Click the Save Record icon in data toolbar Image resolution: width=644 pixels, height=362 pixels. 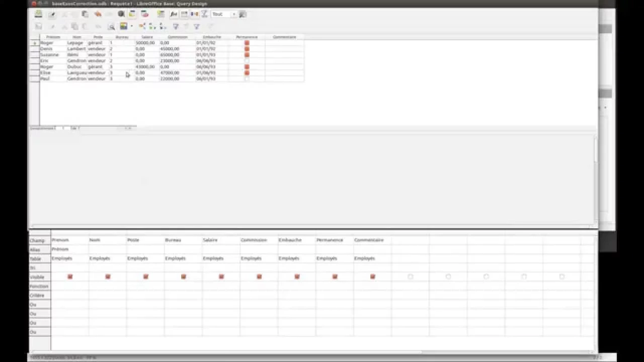tap(38, 26)
